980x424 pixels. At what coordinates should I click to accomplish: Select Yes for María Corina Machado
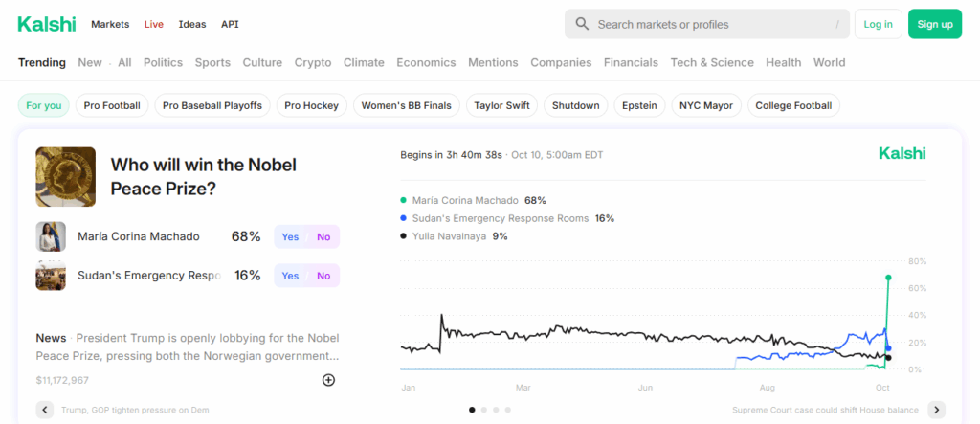290,236
